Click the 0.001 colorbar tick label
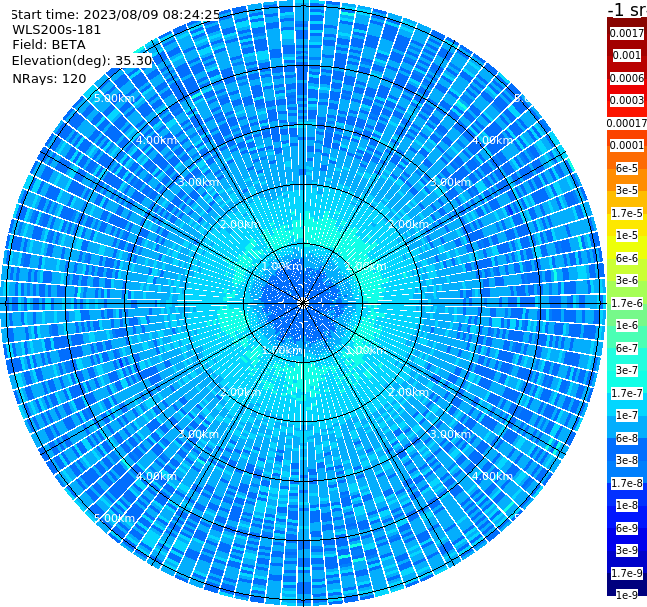Screen dimensions: 647x607 tap(627, 55)
